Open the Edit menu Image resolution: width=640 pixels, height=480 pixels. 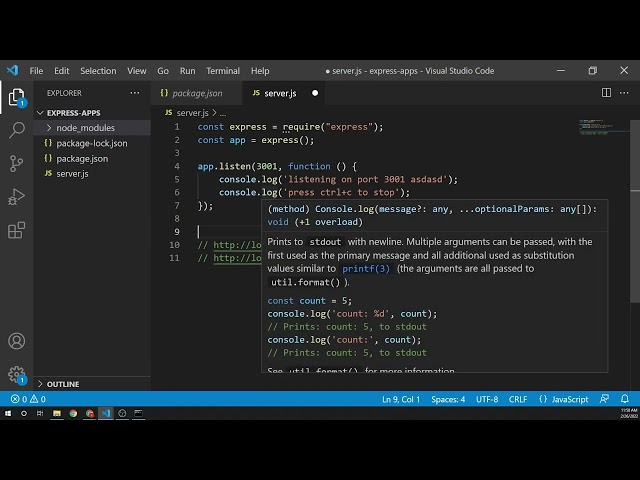coord(62,71)
